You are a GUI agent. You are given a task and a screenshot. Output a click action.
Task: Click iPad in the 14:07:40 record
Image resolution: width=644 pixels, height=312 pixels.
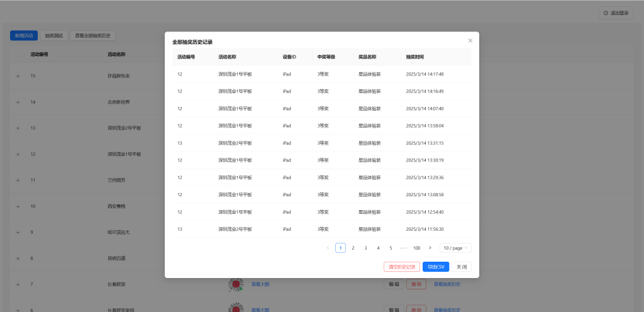pyautogui.click(x=287, y=109)
